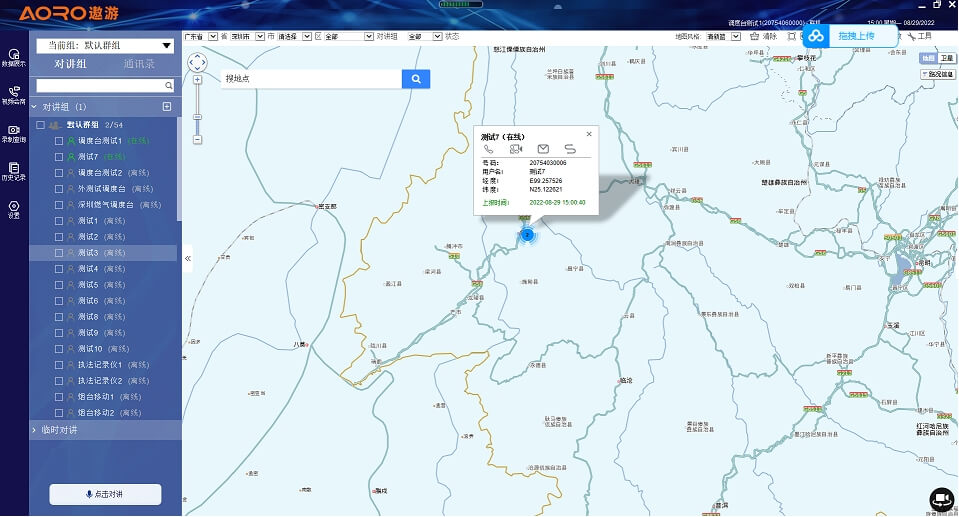Collapse the left panel with double chevron
This screenshot has width=959, height=517.
[x=188, y=258]
